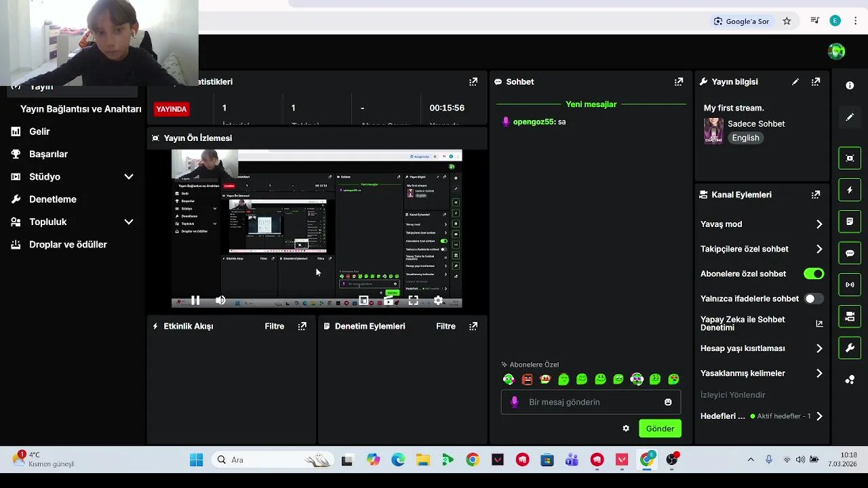Image resolution: width=868 pixels, height=488 pixels.
Task: Edit stream info with pencil in Yayın bilgisi header
Action: pyautogui.click(x=795, y=81)
